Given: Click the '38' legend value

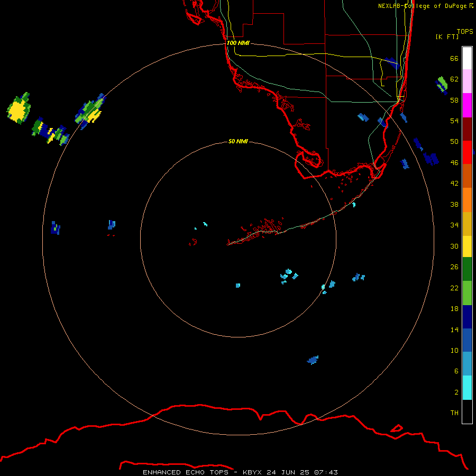Looking at the screenshot, I should point(454,204).
